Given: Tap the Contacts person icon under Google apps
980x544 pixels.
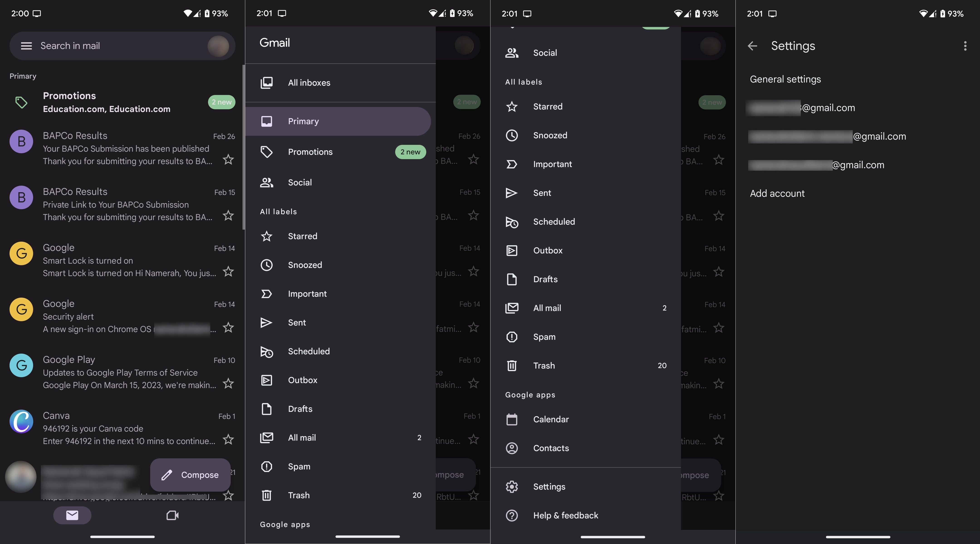Looking at the screenshot, I should point(512,448).
